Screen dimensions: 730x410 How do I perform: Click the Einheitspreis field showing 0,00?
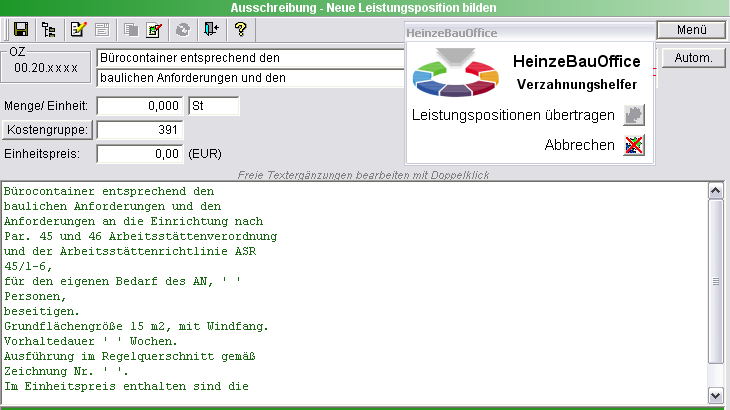click(140, 154)
